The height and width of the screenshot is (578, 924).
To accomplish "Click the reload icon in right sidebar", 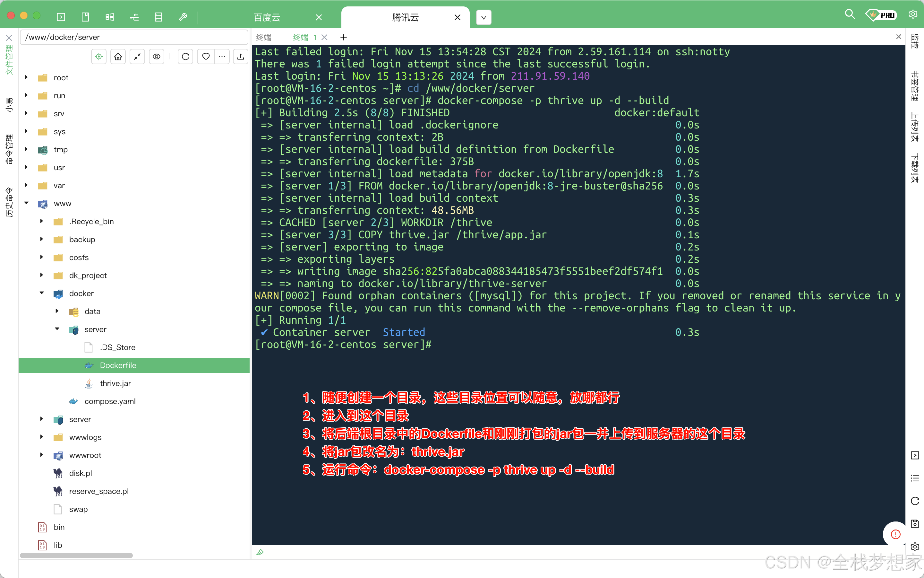I will coord(915,501).
